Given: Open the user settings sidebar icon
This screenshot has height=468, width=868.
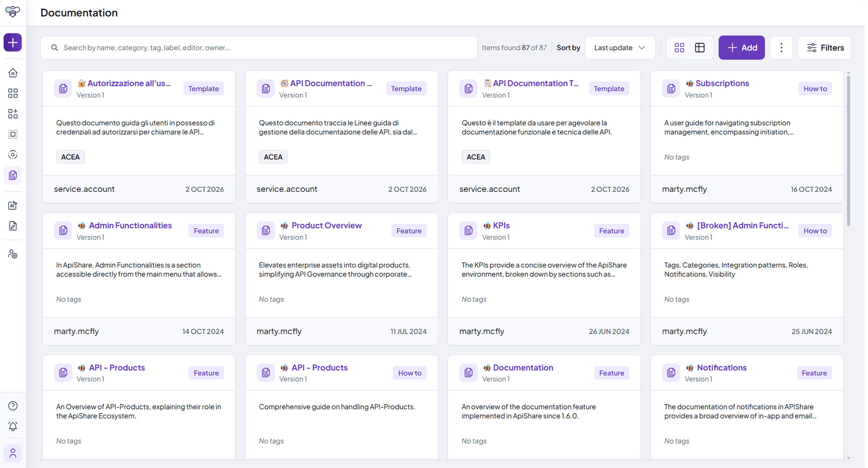Looking at the screenshot, I should pos(13,254).
